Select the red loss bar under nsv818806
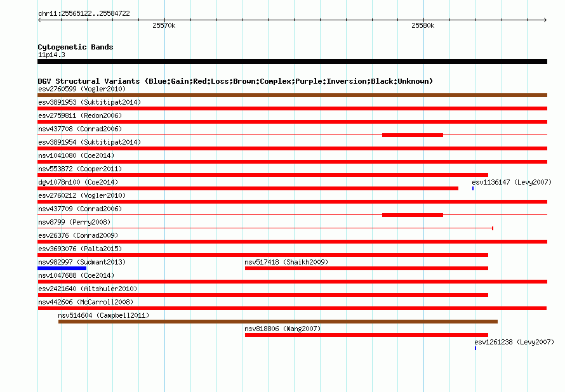 coord(366,335)
